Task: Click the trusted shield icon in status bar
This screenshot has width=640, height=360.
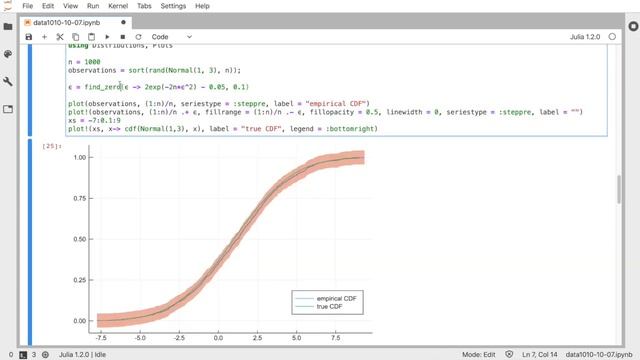Action: (509, 355)
